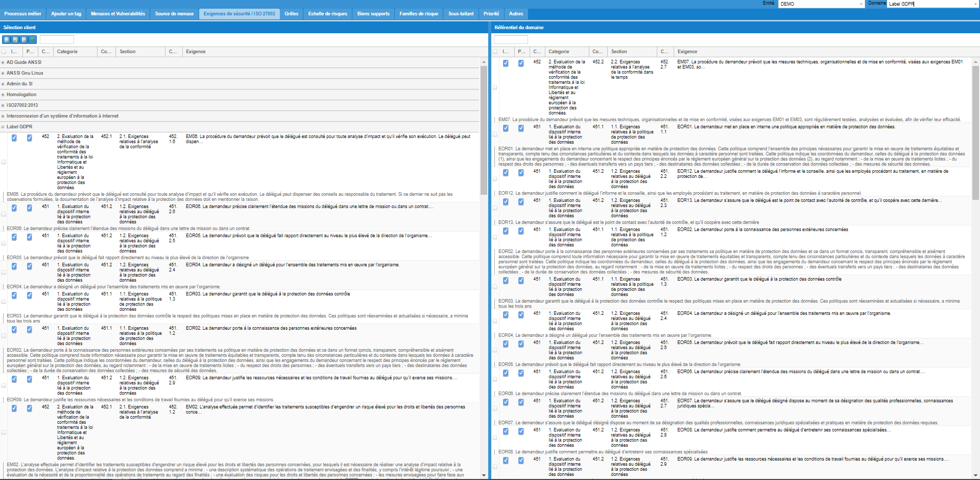The width and height of the screenshot is (980, 480).
Task: Open the Processus métier tab
Action: coord(23,14)
